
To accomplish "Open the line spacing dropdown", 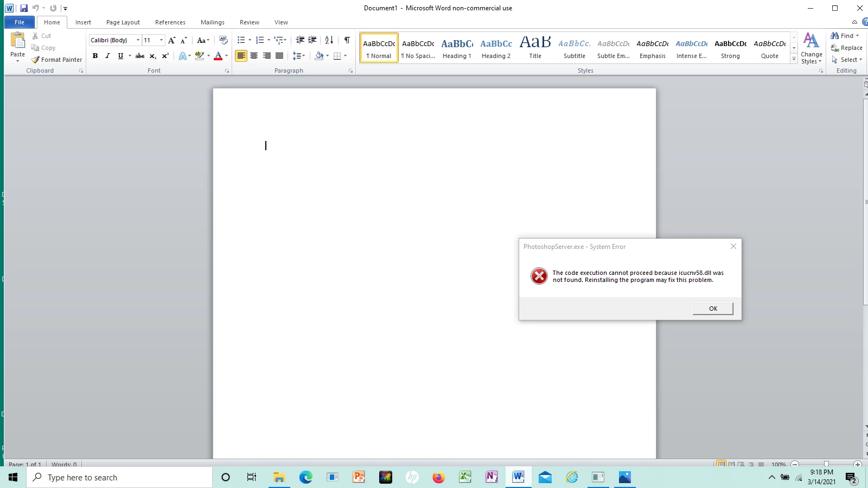I will pos(299,56).
